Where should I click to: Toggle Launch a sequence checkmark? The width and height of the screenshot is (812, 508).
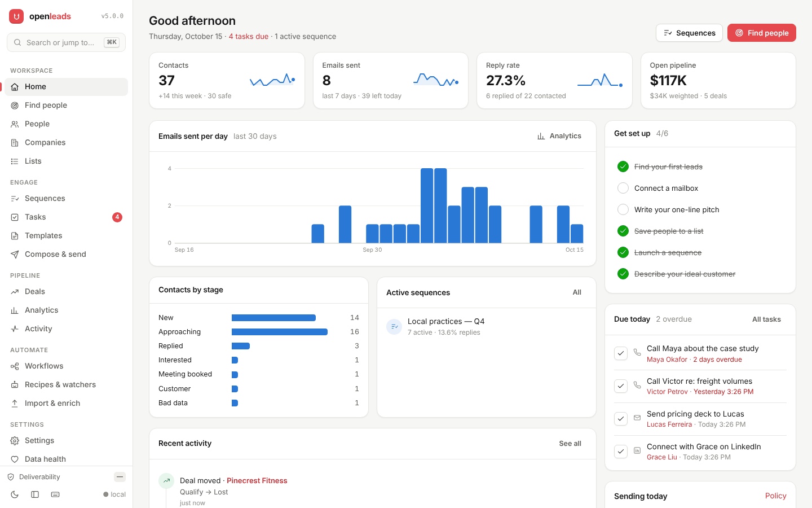[x=623, y=252]
